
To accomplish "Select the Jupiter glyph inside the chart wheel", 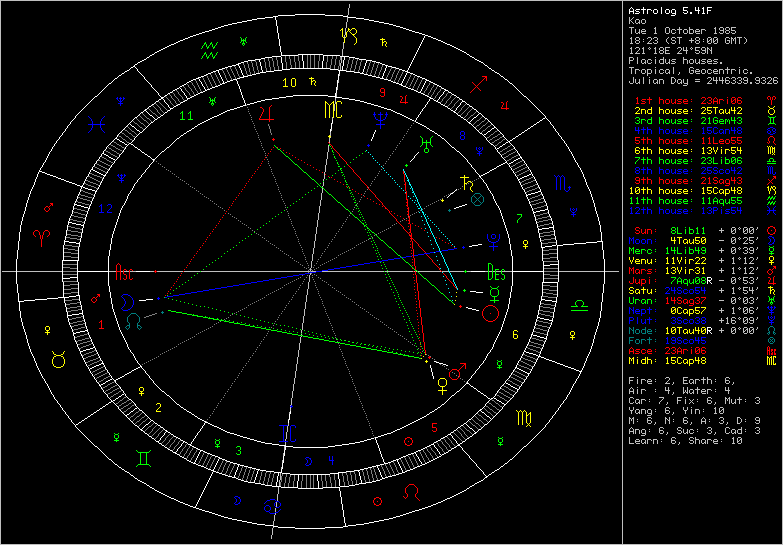I will [265, 114].
